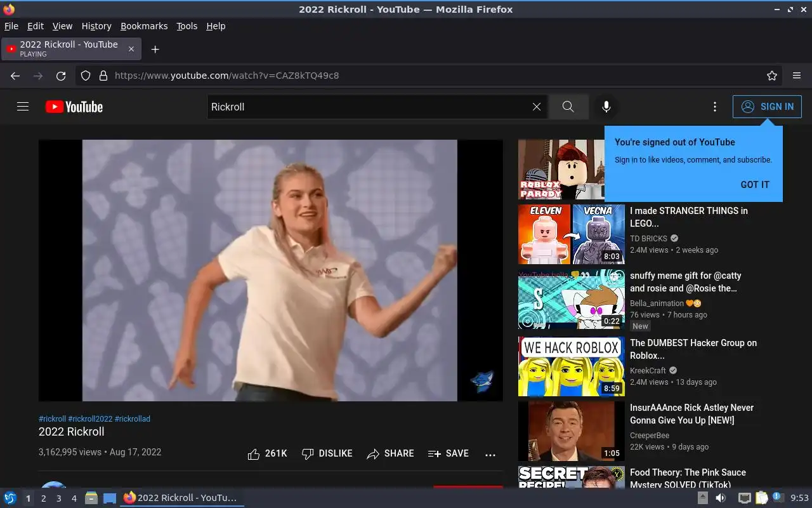
Task: Open YouTube settings three-dot menu
Action: [x=715, y=107]
